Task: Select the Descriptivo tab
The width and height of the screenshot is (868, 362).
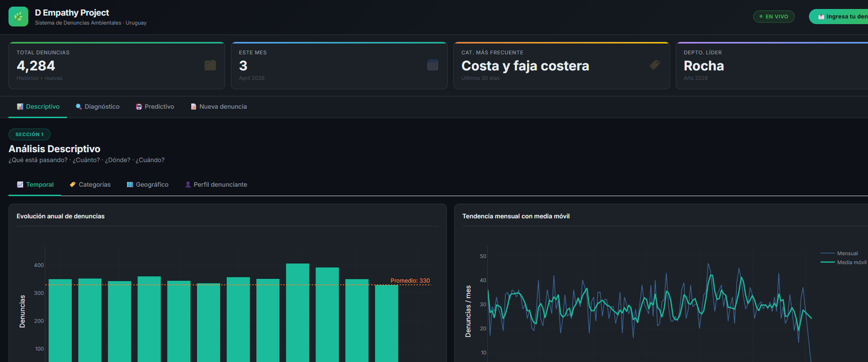Action: coord(38,107)
